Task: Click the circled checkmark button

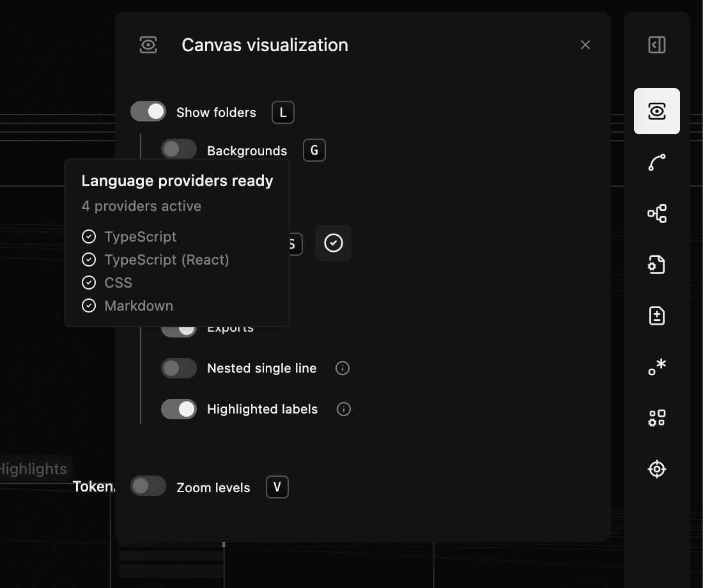Action: click(x=333, y=243)
